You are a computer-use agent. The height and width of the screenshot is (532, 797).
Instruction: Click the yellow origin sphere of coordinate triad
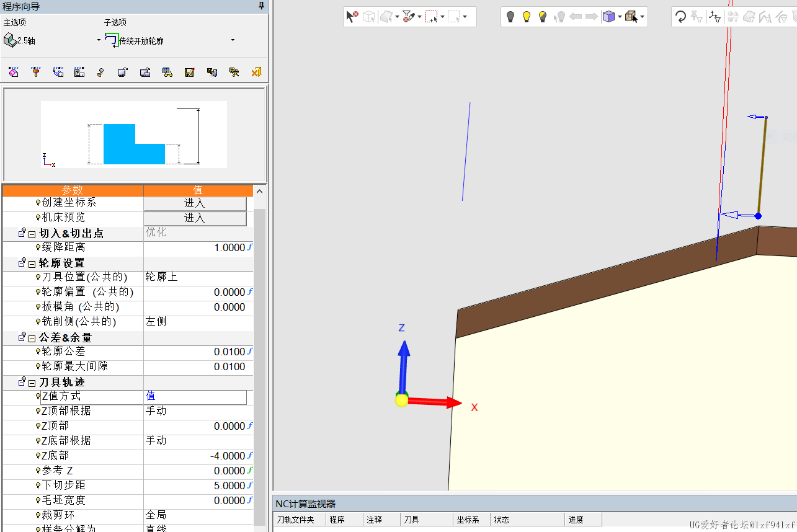point(402,400)
